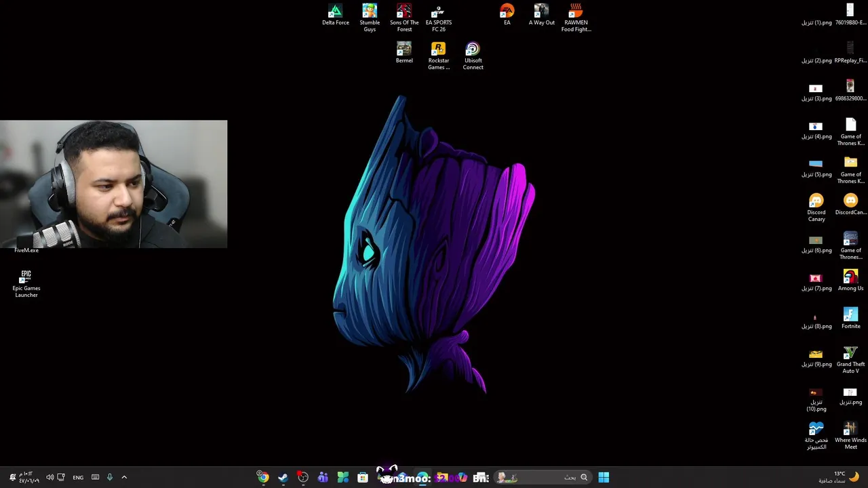The width and height of the screenshot is (868, 488).
Task: Open the Stumble Guys shortcut
Action: 370,18
